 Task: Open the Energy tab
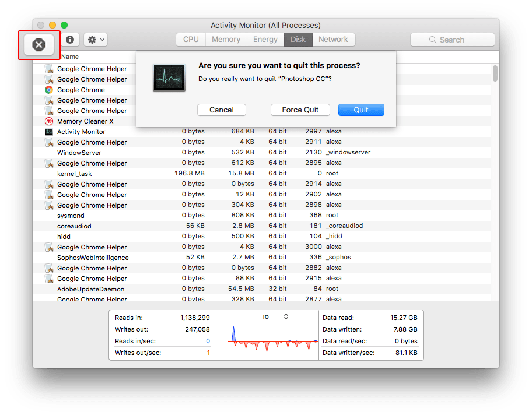point(265,40)
